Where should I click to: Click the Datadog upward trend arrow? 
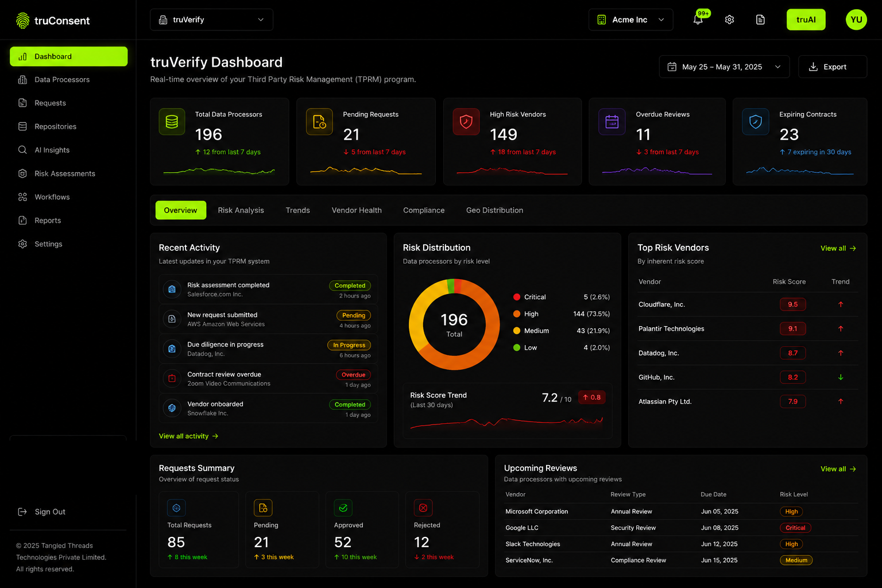tap(841, 353)
